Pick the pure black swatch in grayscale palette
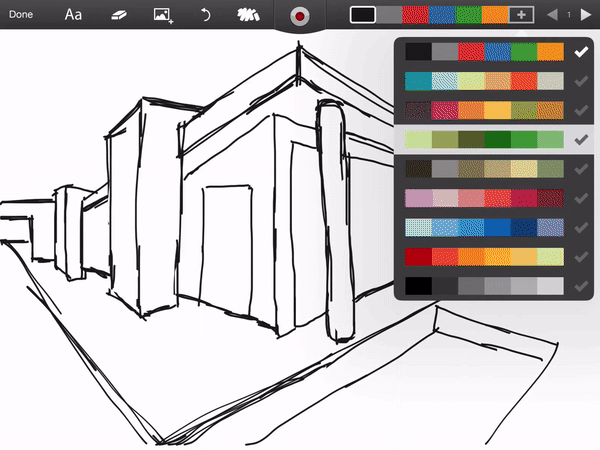 tap(418, 286)
